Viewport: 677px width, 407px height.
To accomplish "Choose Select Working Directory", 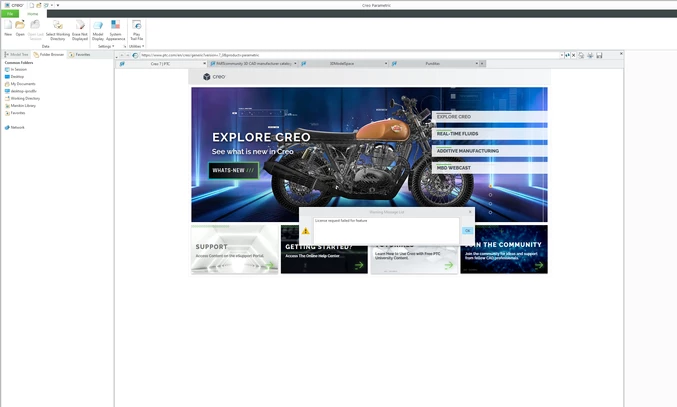I will click(57, 30).
